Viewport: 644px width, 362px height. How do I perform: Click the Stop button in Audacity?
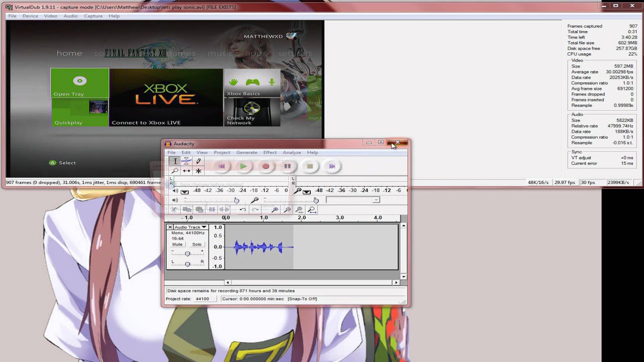point(310,166)
